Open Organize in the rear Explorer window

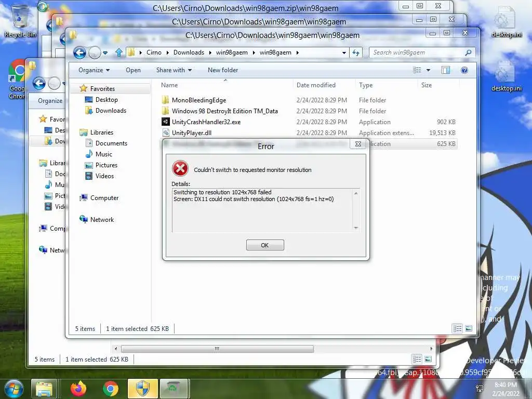click(x=50, y=101)
